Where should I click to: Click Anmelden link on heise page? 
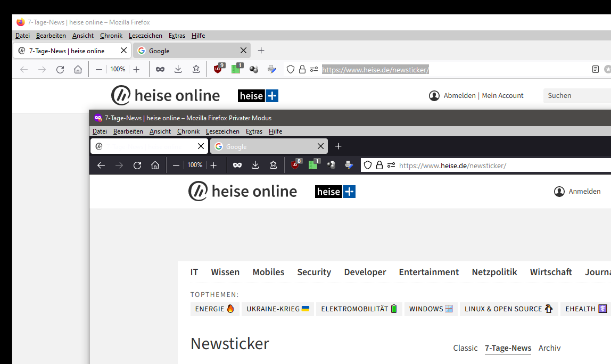584,192
